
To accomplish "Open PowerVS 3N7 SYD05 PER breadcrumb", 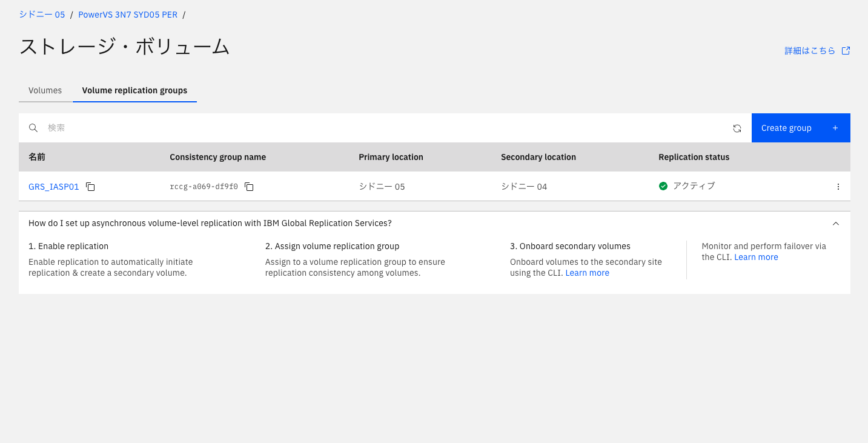I will (128, 15).
